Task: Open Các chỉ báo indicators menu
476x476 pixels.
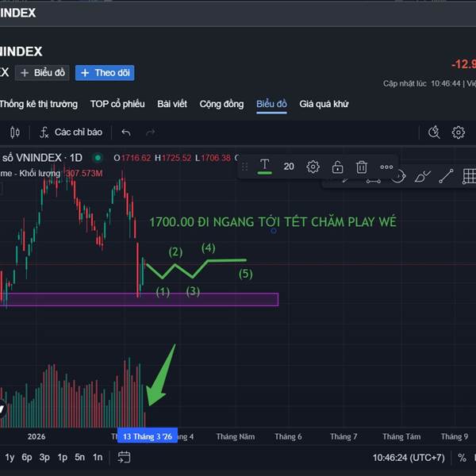Action: (71, 132)
